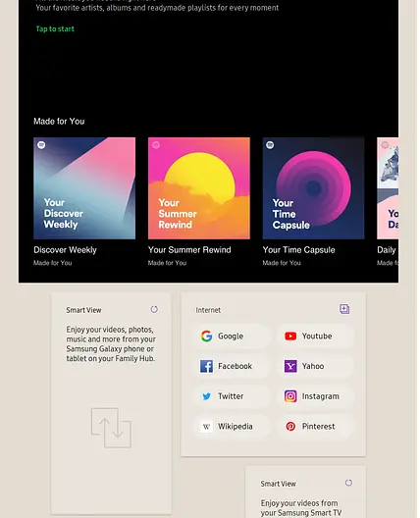Click the Instagram camera icon
The height and width of the screenshot is (518, 420).
pos(290,396)
